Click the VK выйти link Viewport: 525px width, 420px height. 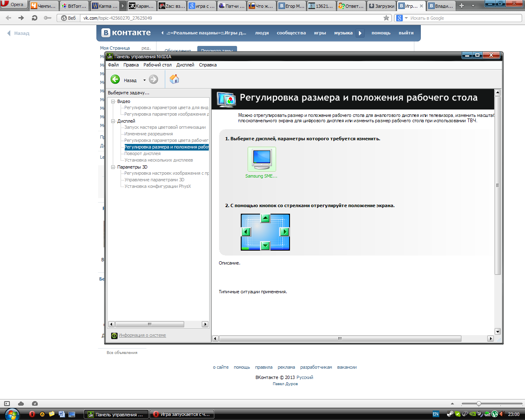pos(406,33)
